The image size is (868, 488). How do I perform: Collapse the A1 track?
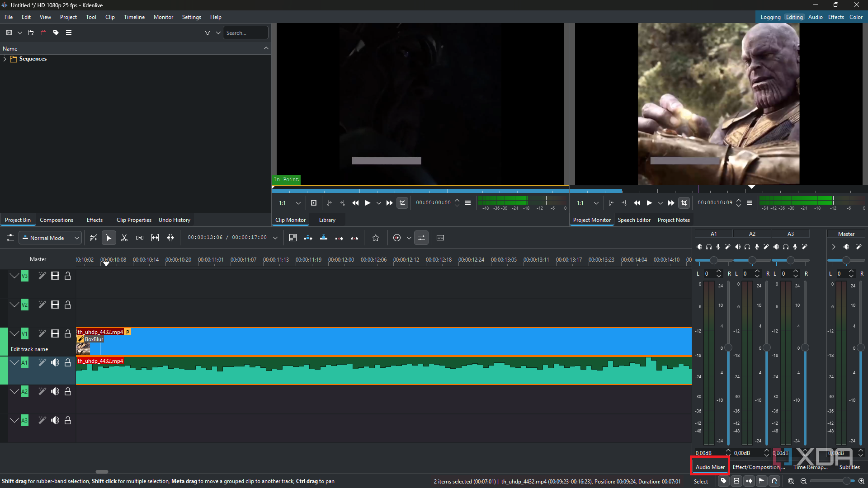pyautogui.click(x=14, y=362)
